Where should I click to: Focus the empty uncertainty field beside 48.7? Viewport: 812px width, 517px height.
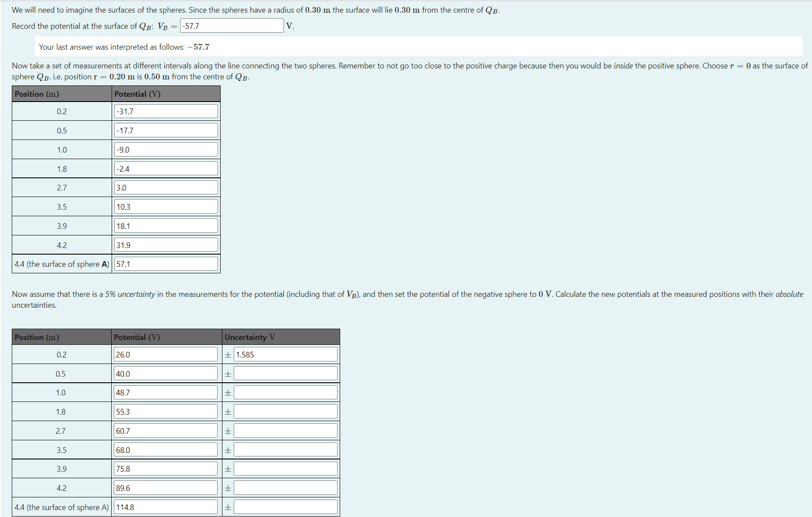286,392
